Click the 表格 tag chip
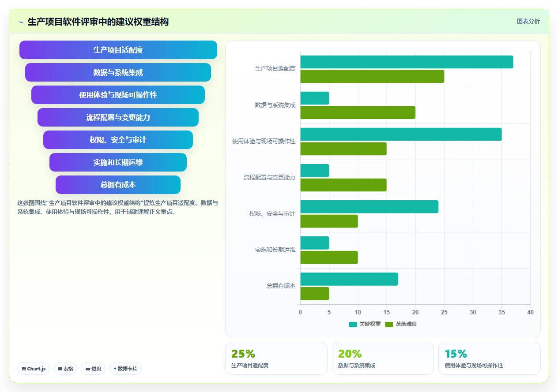 click(x=65, y=369)
